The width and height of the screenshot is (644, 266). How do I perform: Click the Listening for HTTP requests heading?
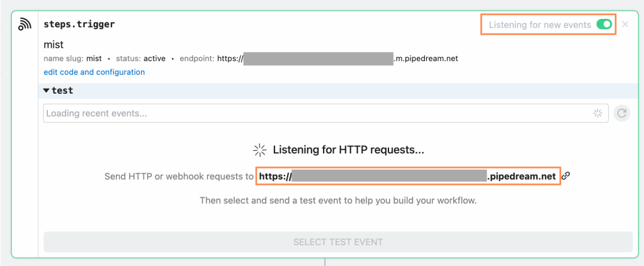click(348, 150)
